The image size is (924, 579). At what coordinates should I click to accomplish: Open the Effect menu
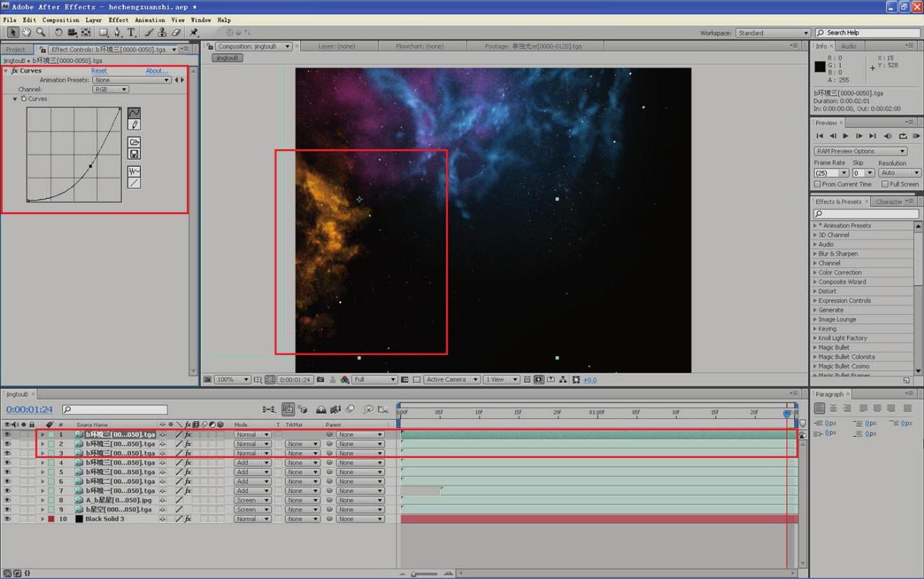pos(118,20)
